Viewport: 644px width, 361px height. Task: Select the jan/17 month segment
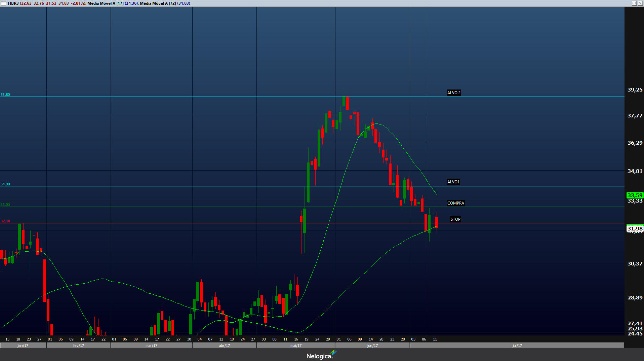(23, 346)
